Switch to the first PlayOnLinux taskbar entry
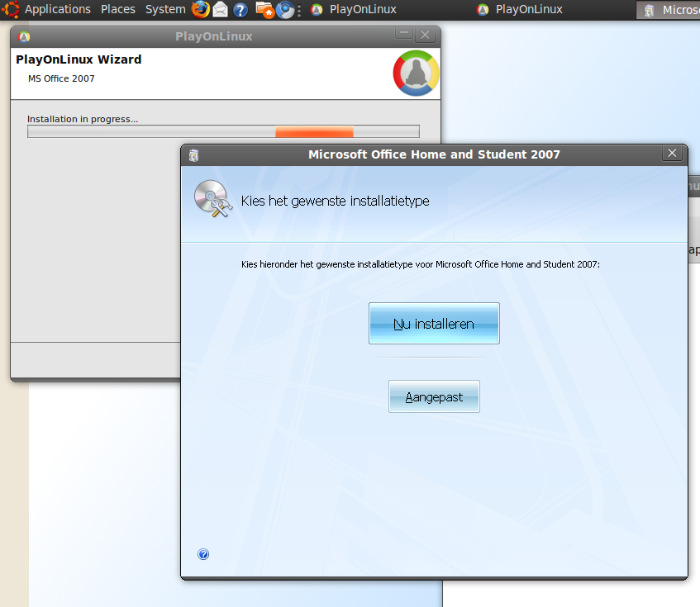This screenshot has width=700, height=607. pos(354,9)
